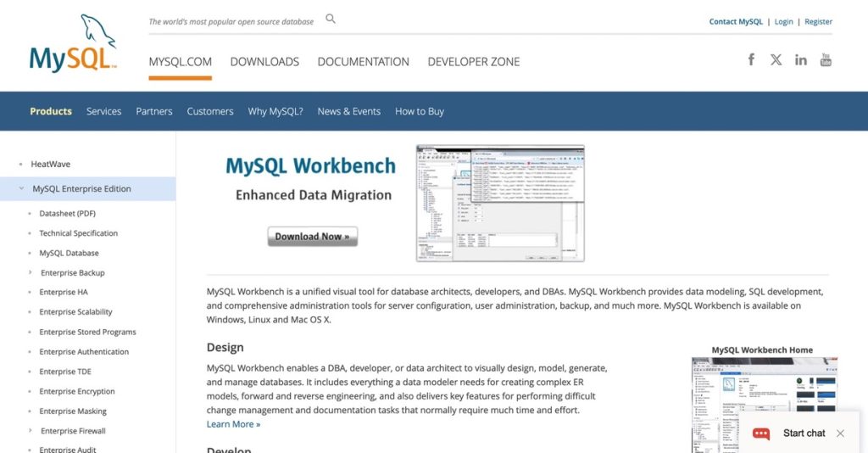
Task: Visit MySQL Facebook page icon
Action: (x=751, y=59)
